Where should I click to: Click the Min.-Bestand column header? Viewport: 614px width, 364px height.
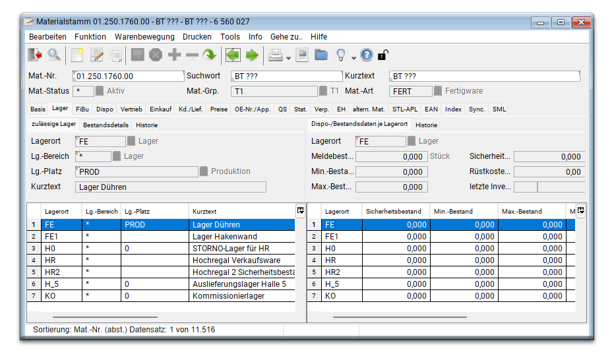pos(464,212)
